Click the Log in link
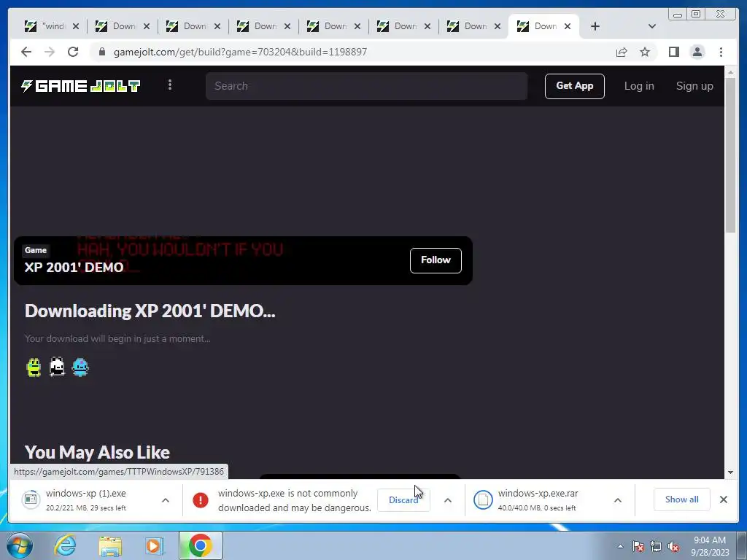The width and height of the screenshot is (747, 560). [639, 86]
